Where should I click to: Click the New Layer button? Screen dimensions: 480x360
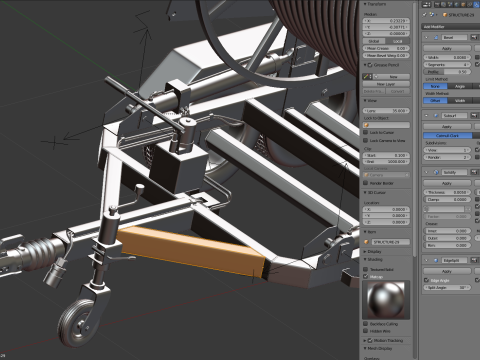(386, 84)
